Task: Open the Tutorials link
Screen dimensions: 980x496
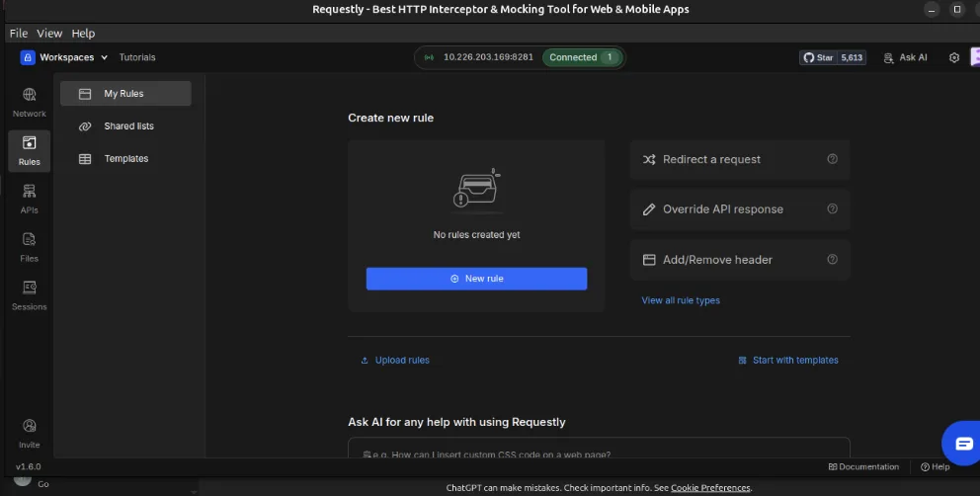Action: (x=137, y=57)
